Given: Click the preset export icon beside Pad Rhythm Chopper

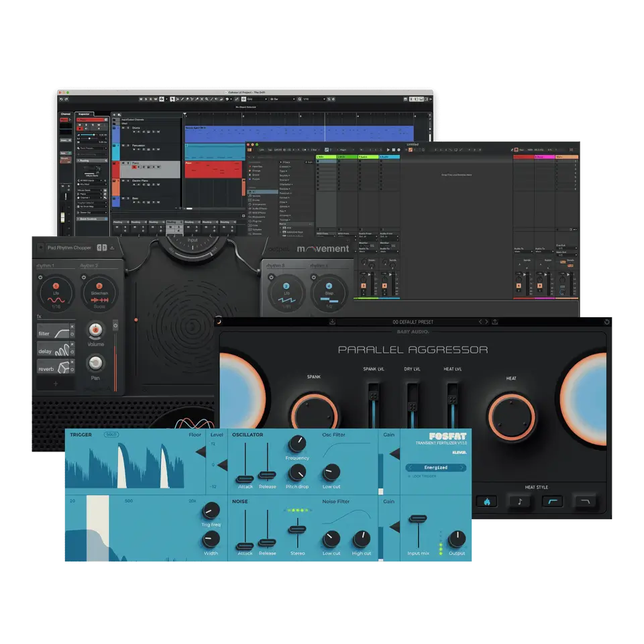Looking at the screenshot, I should 112,248.
